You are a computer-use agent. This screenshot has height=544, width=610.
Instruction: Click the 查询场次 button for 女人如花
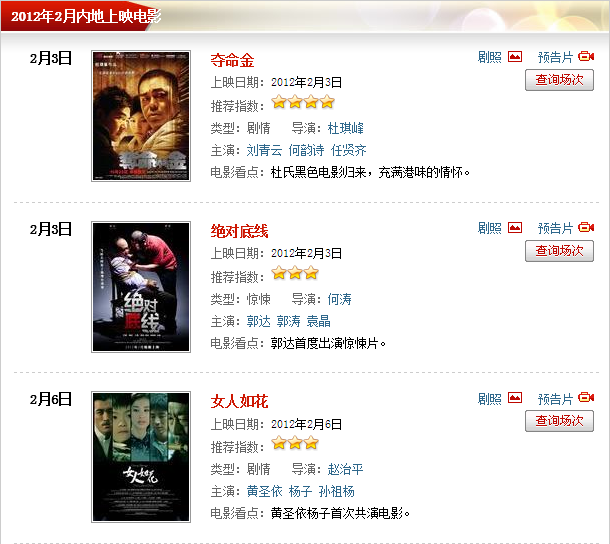[559, 421]
